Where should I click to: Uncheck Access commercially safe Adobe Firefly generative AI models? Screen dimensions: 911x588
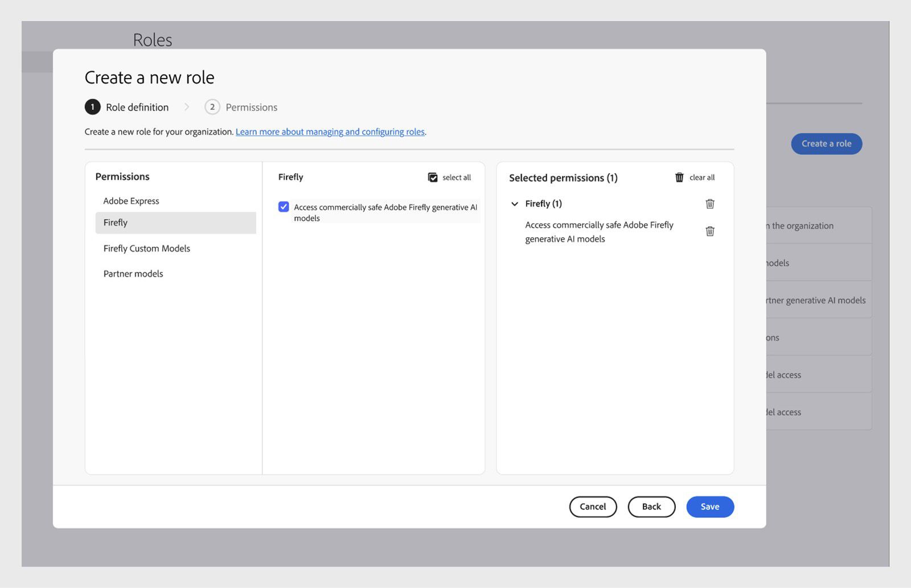[x=284, y=207]
